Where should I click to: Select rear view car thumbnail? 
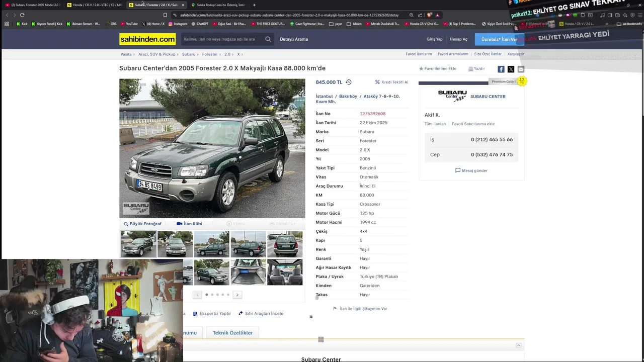tap(285, 244)
